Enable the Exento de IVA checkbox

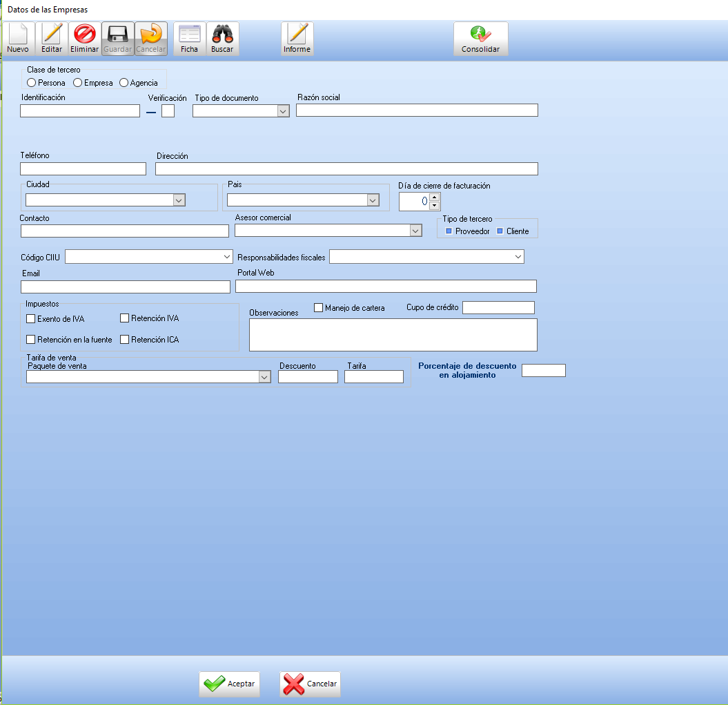30,319
